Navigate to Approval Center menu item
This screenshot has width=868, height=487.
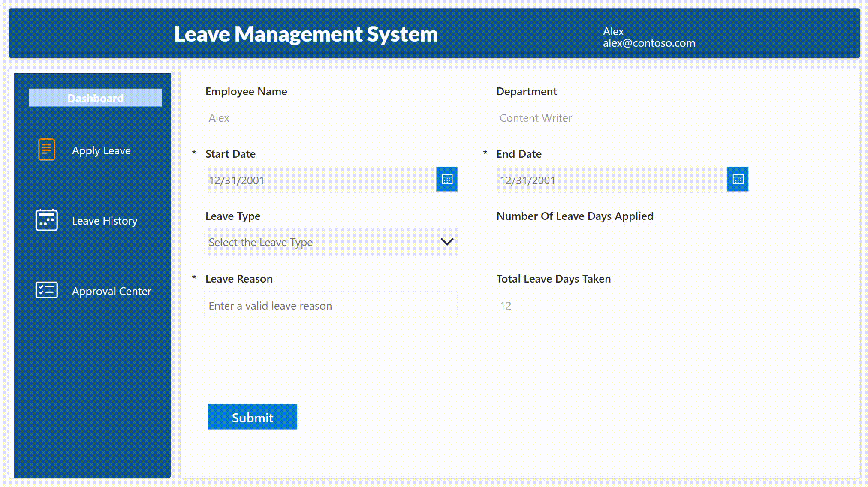click(x=112, y=291)
